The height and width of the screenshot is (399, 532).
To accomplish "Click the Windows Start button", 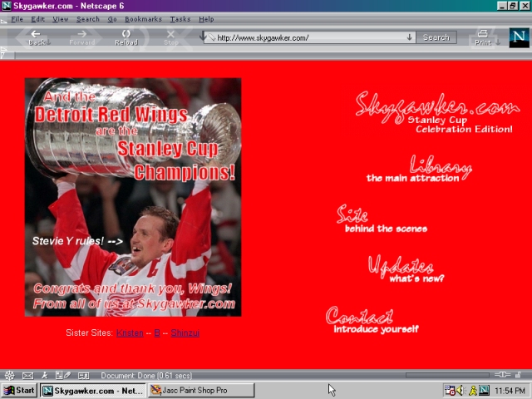I will [19, 391].
